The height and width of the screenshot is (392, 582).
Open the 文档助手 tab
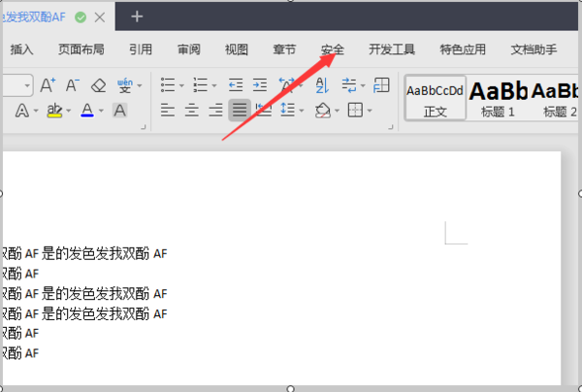[533, 49]
